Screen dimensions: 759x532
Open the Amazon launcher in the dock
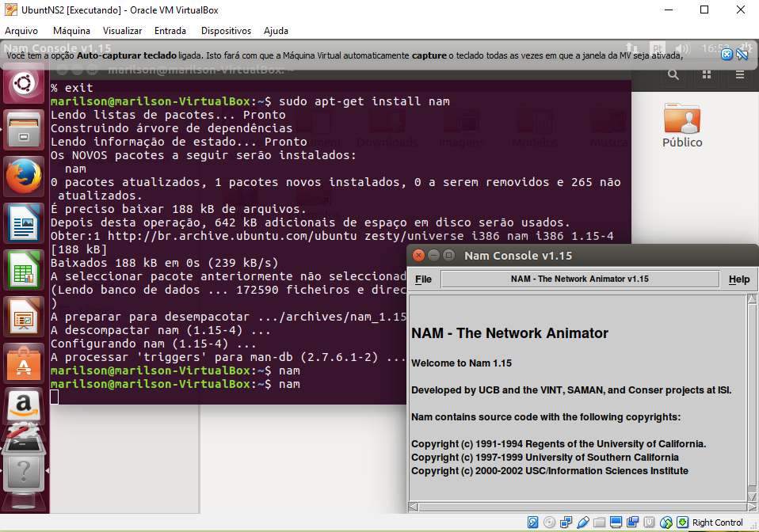pos(24,405)
